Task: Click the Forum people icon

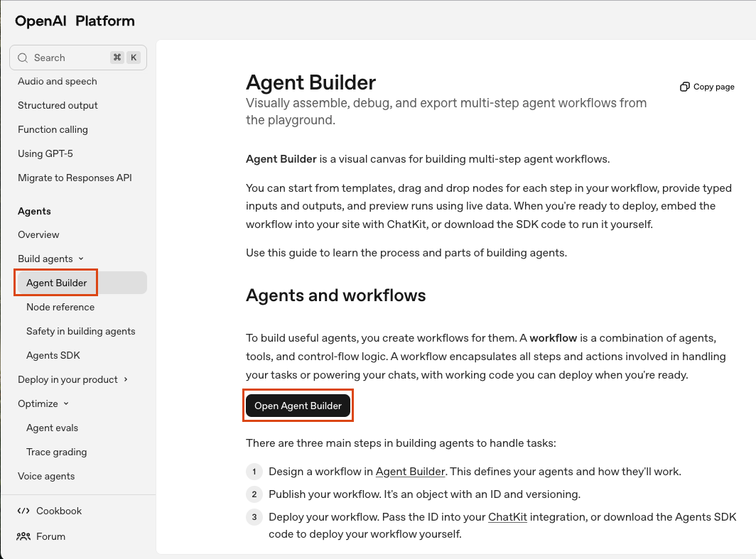Action: 23,536
